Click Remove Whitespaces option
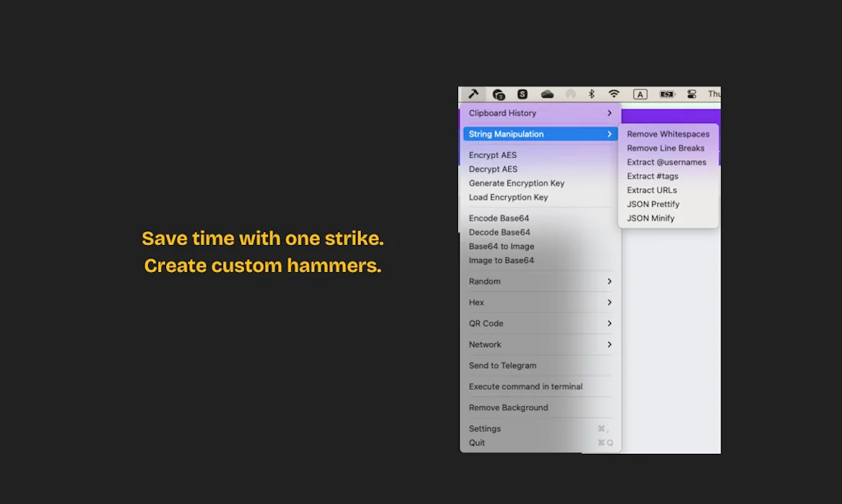This screenshot has height=504, width=842. pyautogui.click(x=669, y=133)
